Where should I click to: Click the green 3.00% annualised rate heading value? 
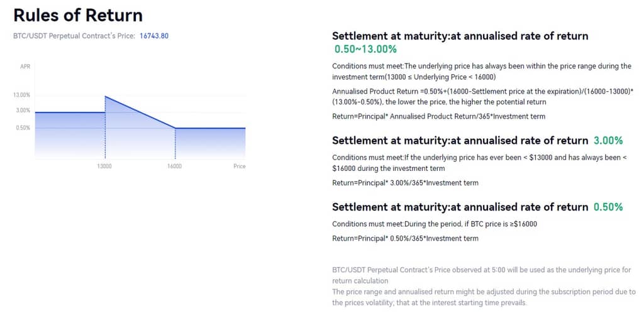[608, 141]
